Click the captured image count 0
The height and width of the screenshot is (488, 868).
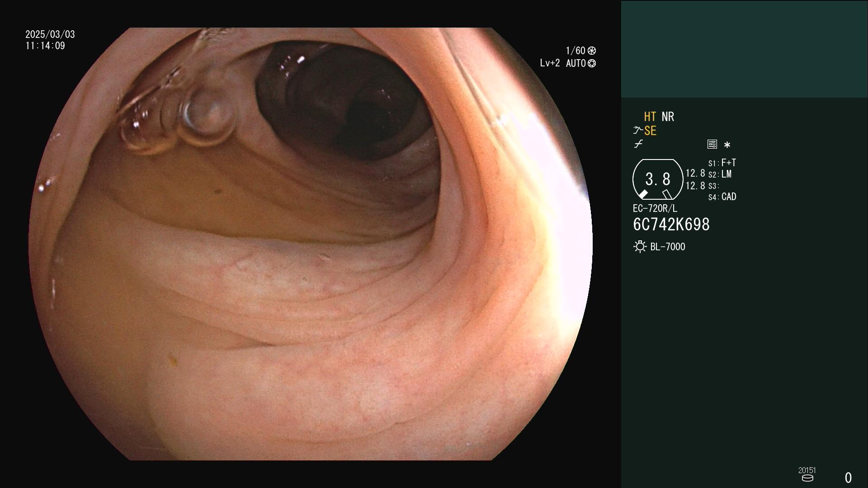[849, 478]
